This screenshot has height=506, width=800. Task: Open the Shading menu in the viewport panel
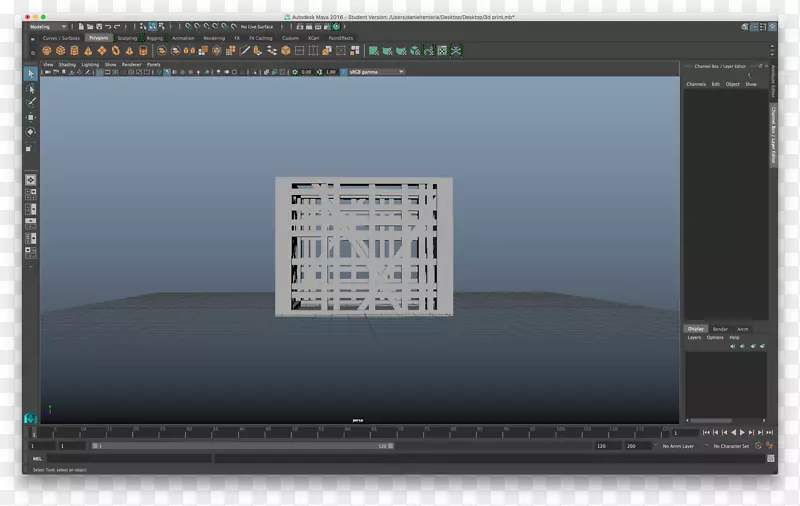(x=67, y=64)
